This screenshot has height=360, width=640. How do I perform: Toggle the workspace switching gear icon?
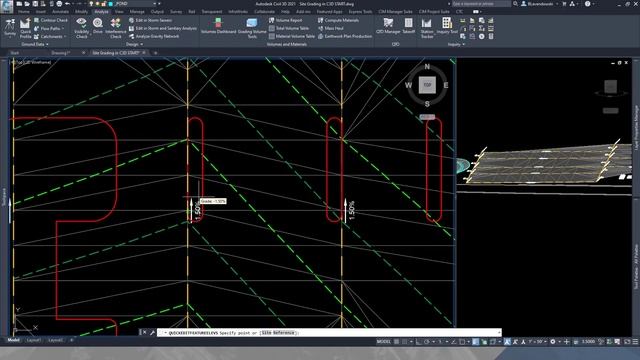(553, 342)
